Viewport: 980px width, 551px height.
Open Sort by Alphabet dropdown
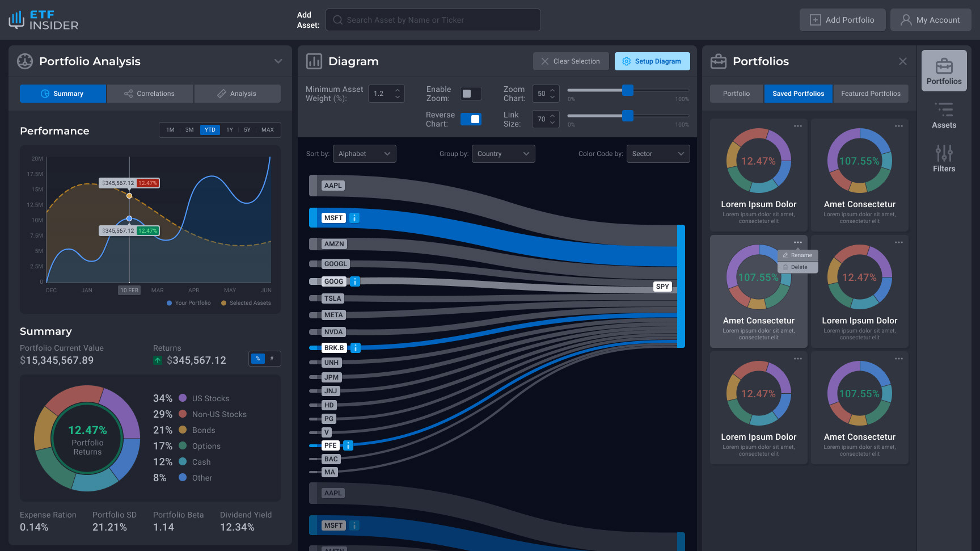pos(364,154)
